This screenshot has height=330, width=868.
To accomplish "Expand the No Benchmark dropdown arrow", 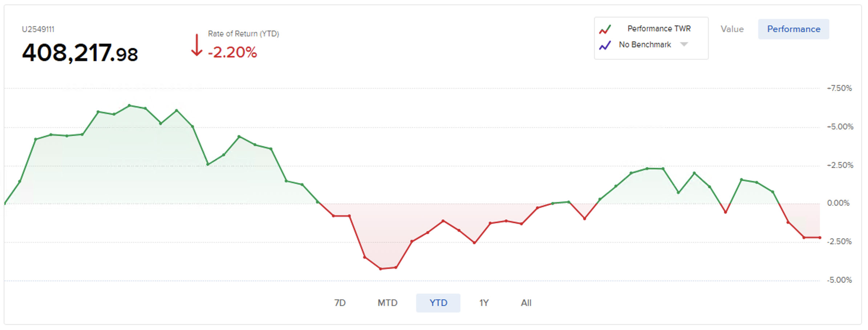I will pos(684,44).
